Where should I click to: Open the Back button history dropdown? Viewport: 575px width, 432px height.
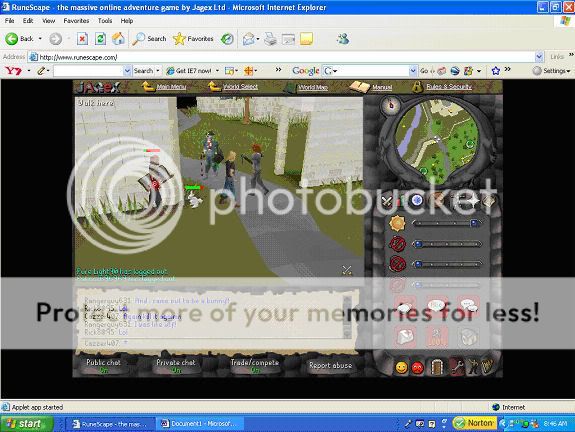click(x=40, y=39)
